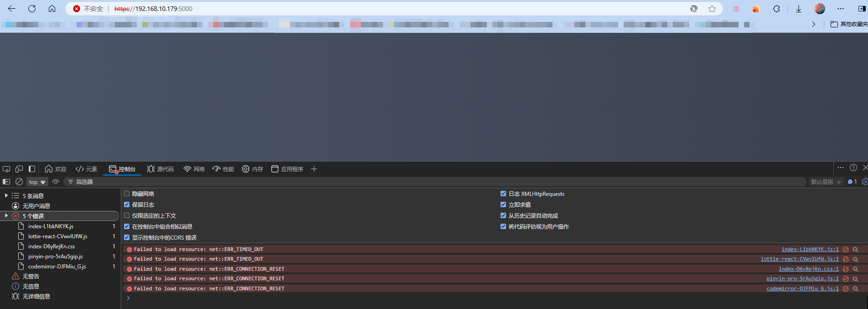Open the top context dropdown

pos(37,182)
